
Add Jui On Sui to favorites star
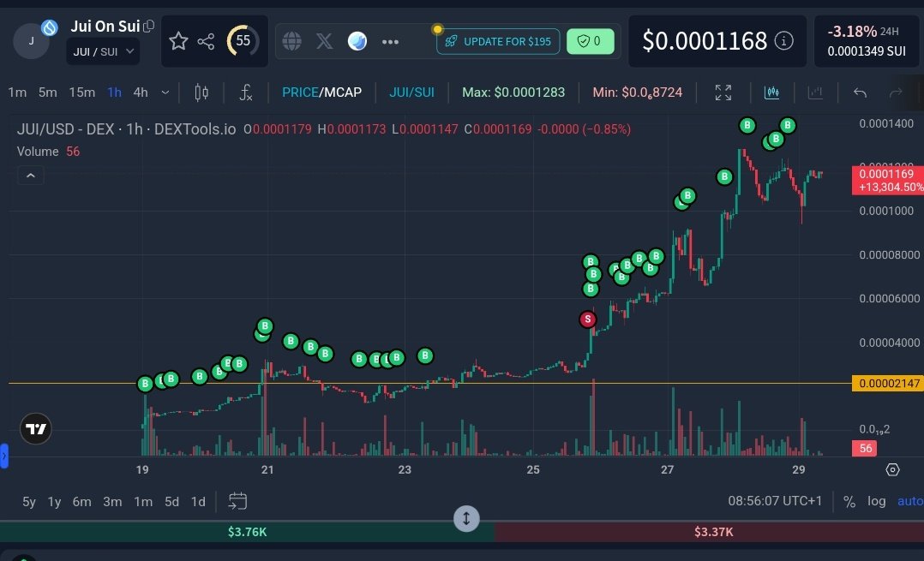178,41
